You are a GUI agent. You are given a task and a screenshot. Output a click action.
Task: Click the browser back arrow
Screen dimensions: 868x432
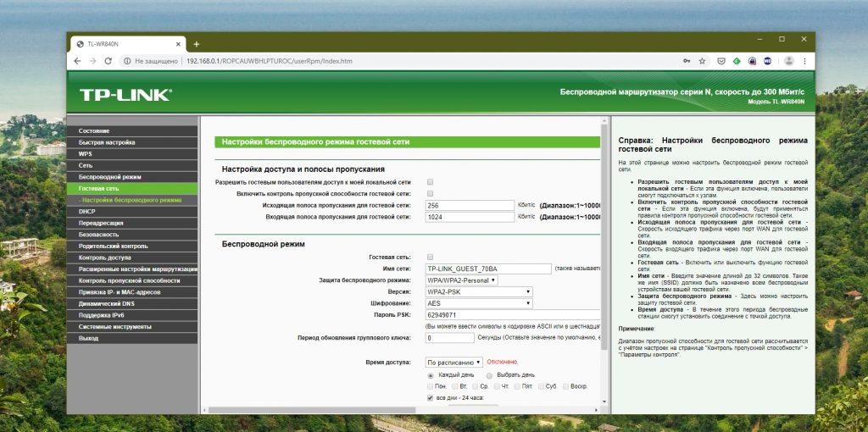78,61
